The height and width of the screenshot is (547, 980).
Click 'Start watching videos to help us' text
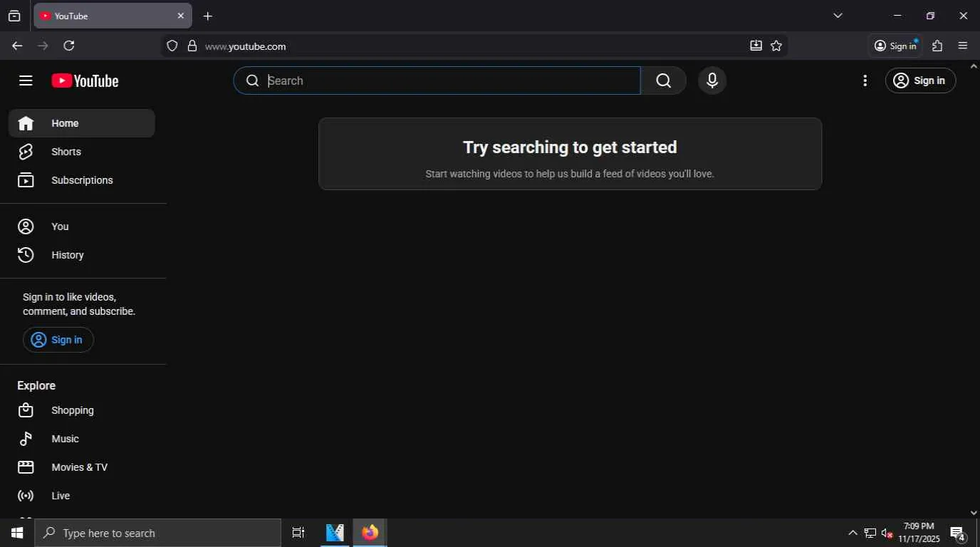570,174
